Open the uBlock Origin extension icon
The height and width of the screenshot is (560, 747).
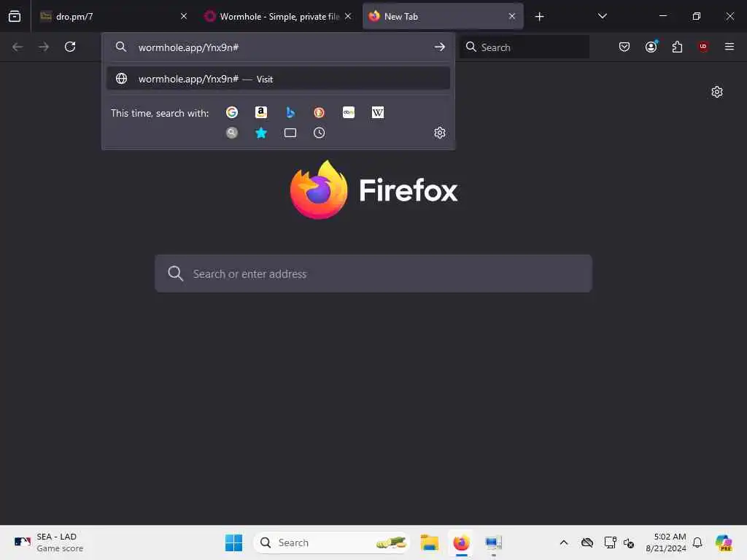(x=703, y=47)
